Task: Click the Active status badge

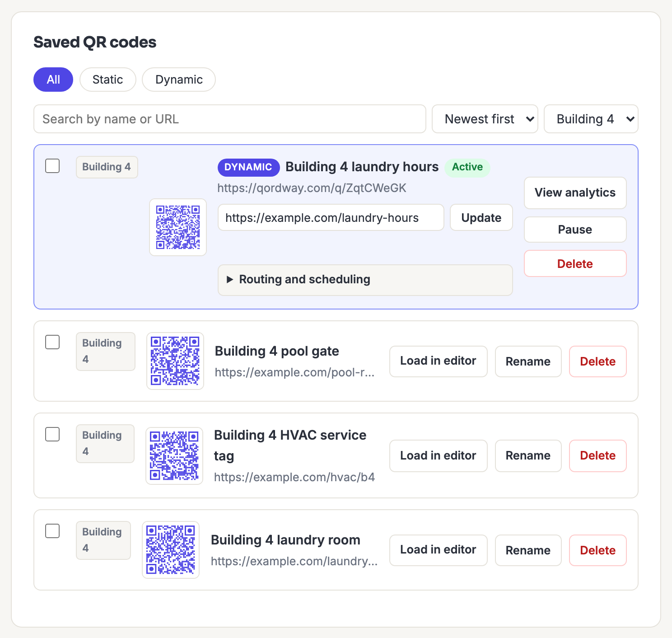Action: point(467,167)
